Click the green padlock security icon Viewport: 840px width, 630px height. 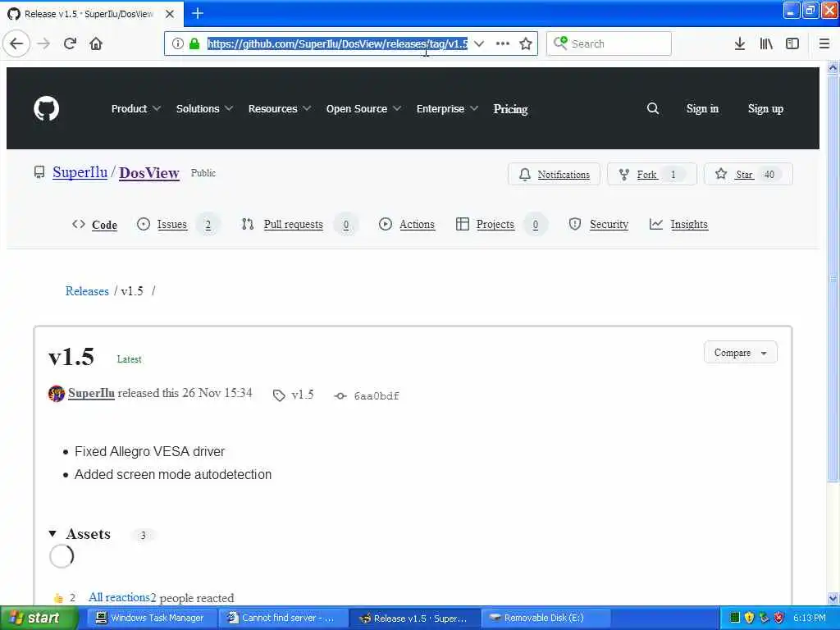pyautogui.click(x=194, y=43)
